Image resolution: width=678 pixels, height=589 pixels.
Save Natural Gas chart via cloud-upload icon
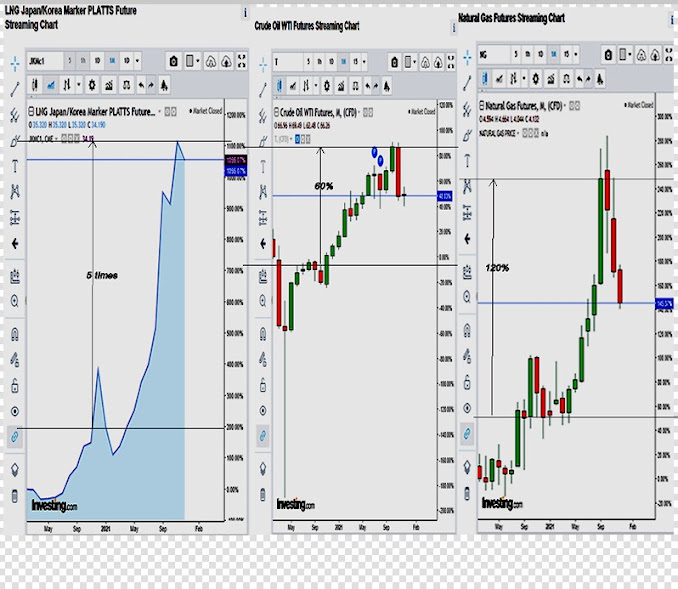tap(656, 54)
